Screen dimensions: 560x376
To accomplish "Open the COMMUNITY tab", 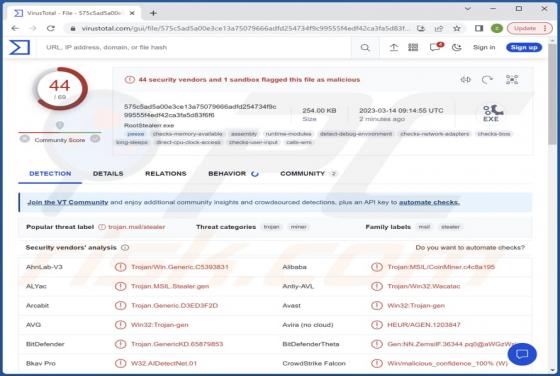I will coord(308,174).
